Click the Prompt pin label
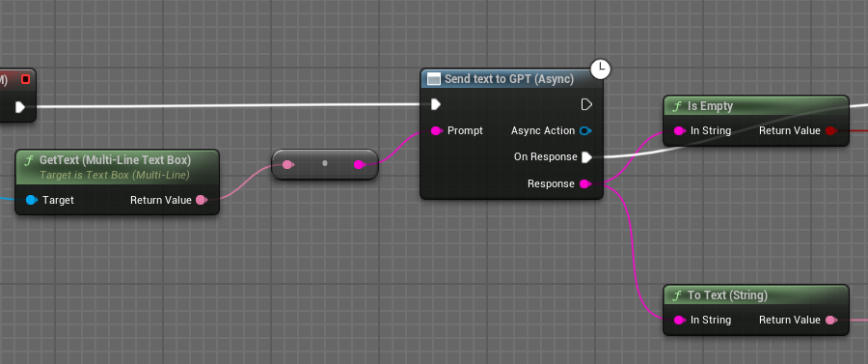 [x=465, y=130]
